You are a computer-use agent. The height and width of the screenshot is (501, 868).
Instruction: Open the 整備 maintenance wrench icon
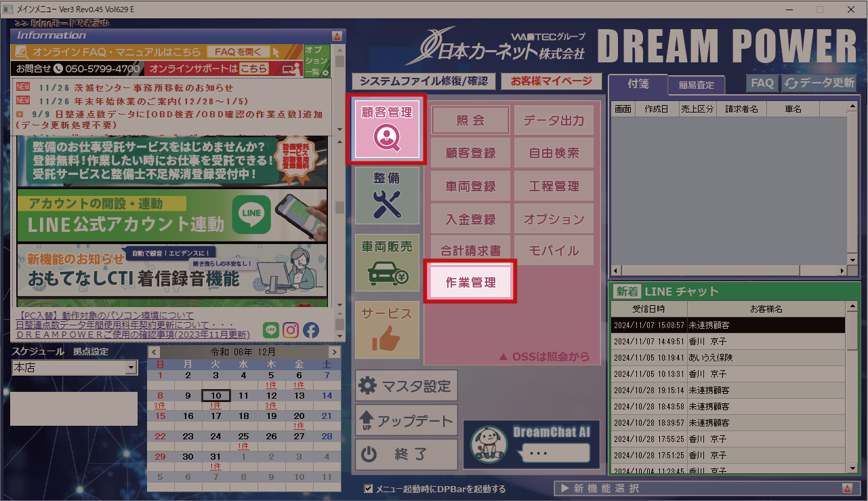(x=387, y=196)
